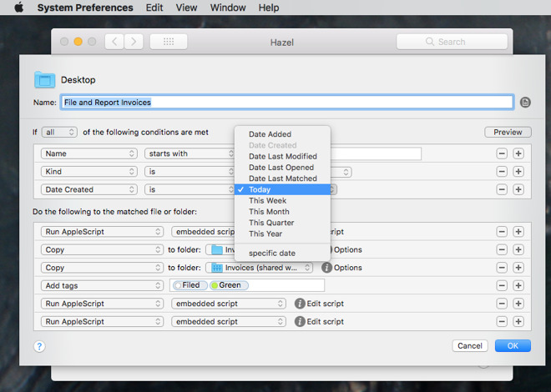Open the 'starts with' operator dropdown
The height and width of the screenshot is (392, 551).
[190, 153]
